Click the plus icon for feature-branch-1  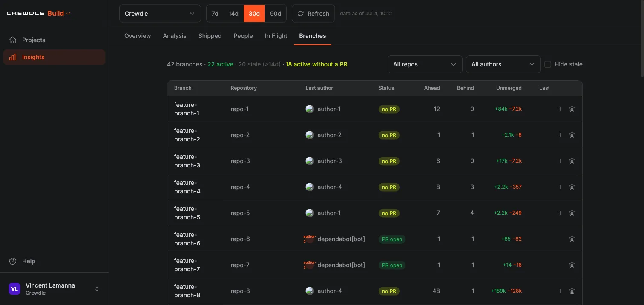[x=560, y=109]
